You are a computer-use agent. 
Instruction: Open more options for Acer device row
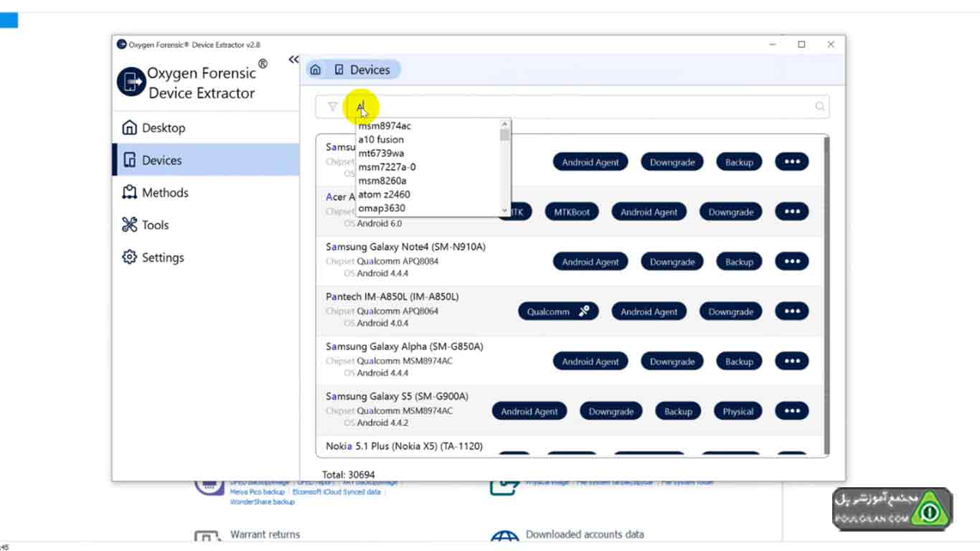point(792,212)
